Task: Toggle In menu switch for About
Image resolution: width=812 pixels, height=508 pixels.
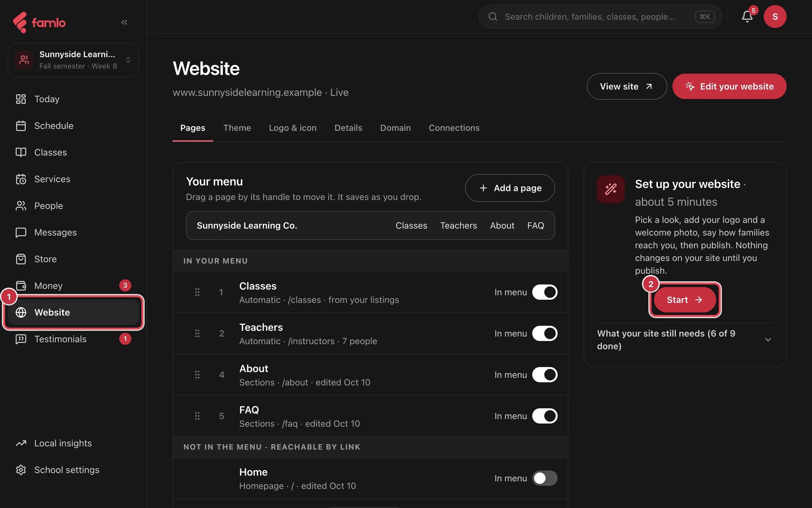Action: point(545,375)
